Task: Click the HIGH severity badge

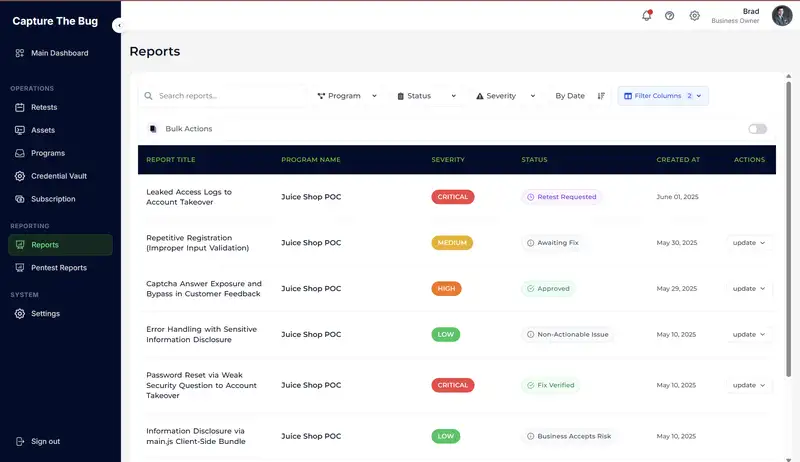Action: click(x=446, y=289)
